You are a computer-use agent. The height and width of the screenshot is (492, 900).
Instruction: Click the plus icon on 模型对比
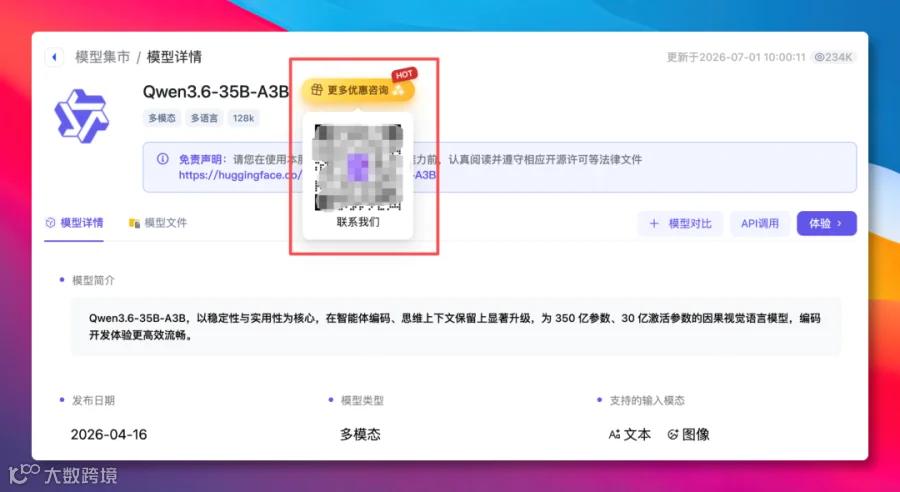[654, 224]
